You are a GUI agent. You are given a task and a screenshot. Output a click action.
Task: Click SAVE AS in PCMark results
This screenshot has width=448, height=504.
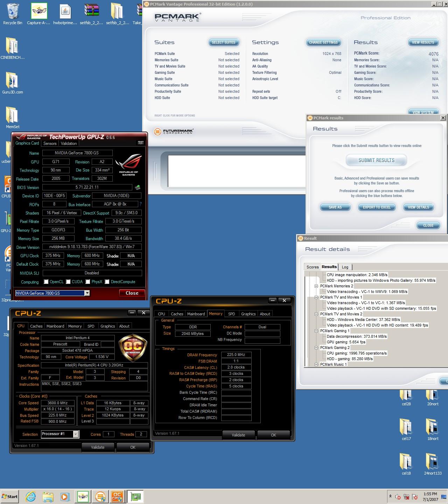[x=335, y=207]
